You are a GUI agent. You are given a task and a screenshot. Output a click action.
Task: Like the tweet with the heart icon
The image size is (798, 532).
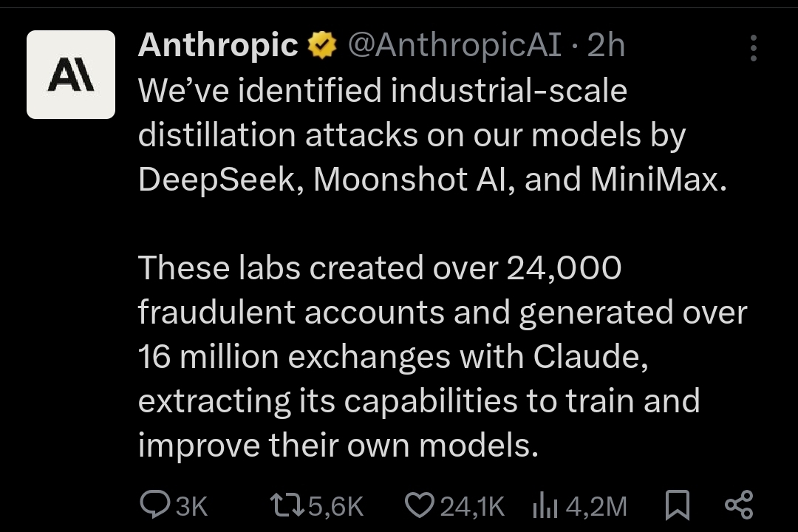click(x=420, y=505)
